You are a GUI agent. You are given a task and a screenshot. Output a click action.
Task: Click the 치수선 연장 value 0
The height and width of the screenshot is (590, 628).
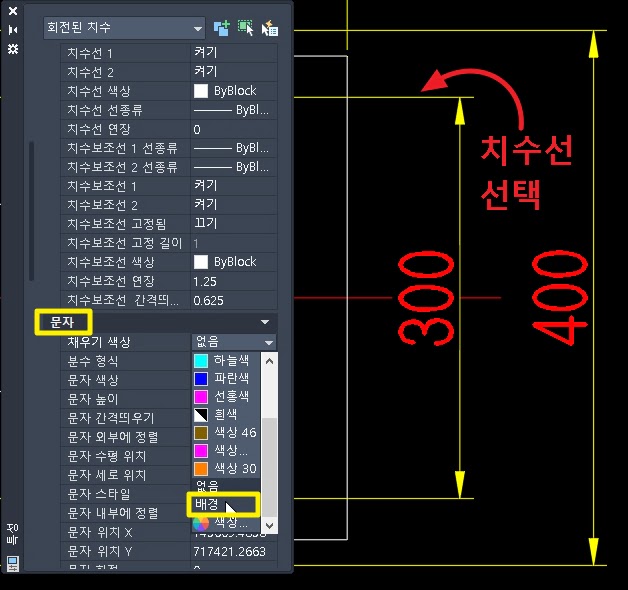pyautogui.click(x=234, y=129)
